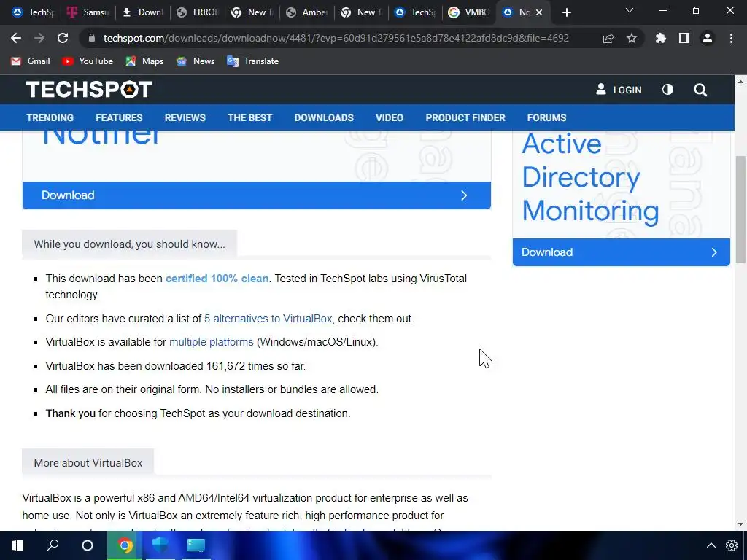This screenshot has height=560, width=747.
Task: Open a new tab with plus button
Action: click(x=566, y=12)
